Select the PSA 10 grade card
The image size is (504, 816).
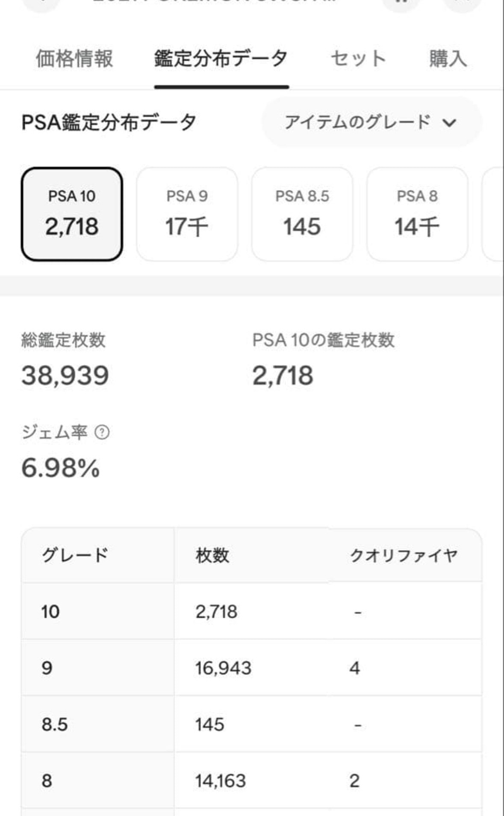[x=72, y=214]
